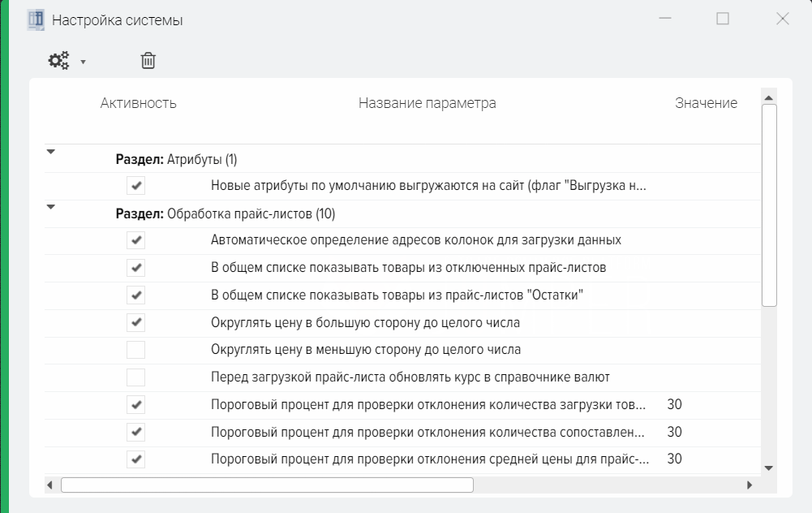Click the vertical scrollbar down arrow

tap(769, 468)
